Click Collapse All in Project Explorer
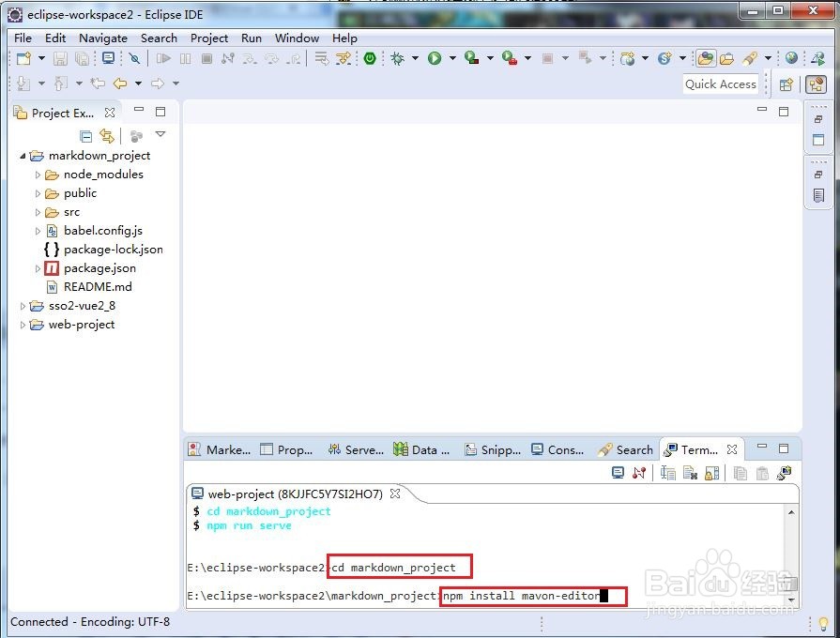This screenshot has height=638, width=840. (85, 136)
